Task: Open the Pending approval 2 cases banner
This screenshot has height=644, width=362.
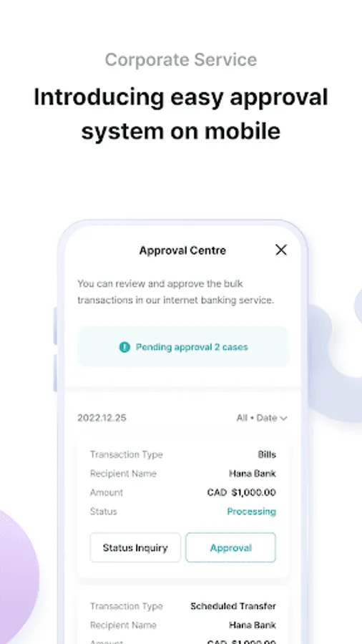Action: click(182, 347)
